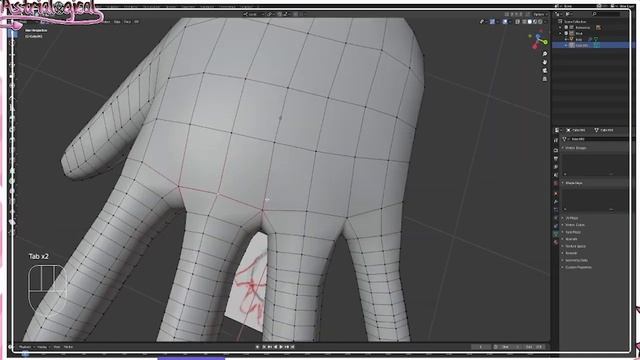
Task: Switch to rendered viewport shading
Action: coord(540,22)
